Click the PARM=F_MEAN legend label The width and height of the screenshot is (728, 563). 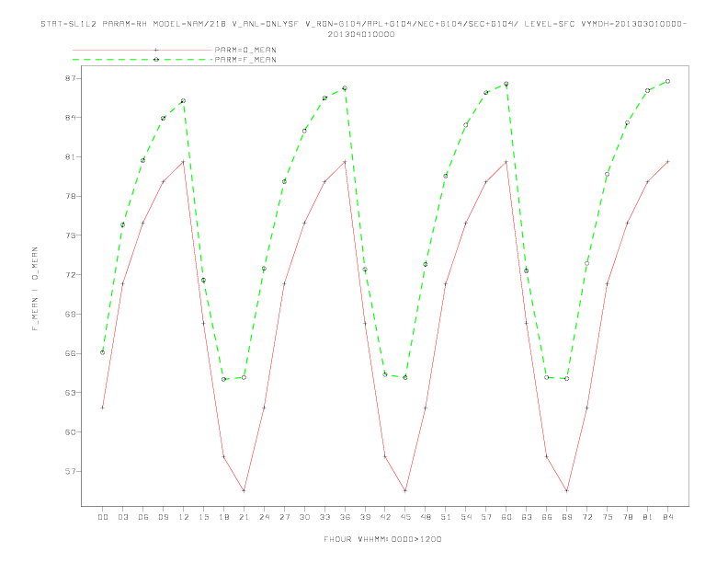click(x=245, y=60)
